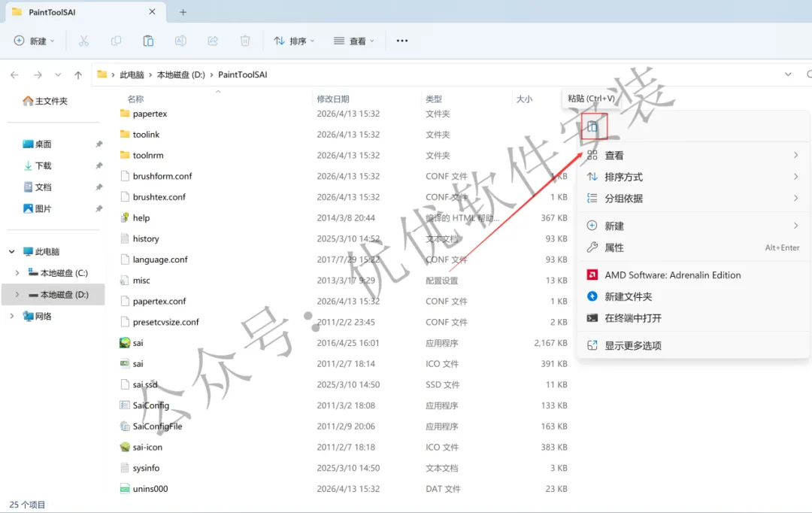
Task: Click the Share icon in toolbar
Action: click(213, 41)
